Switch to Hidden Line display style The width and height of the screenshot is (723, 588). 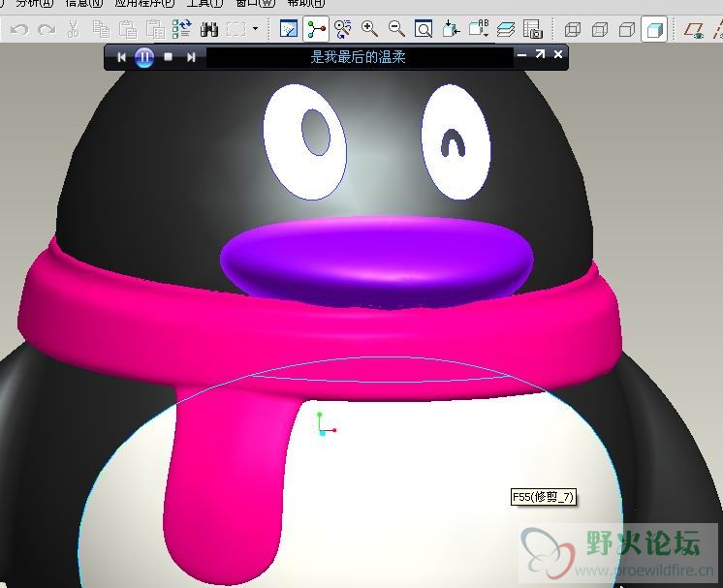click(x=600, y=30)
